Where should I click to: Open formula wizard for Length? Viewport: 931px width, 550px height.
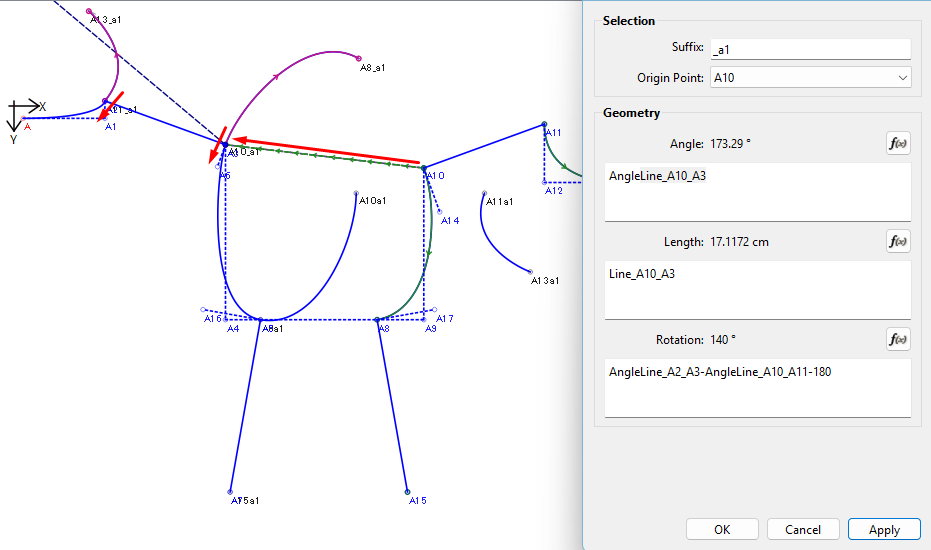pyautogui.click(x=897, y=241)
